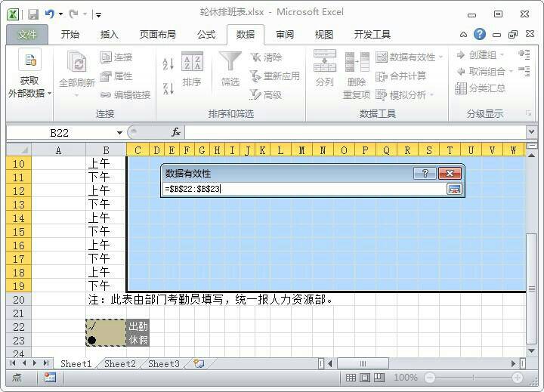Click the fx insert function button
The height and width of the screenshot is (392, 544).
[x=176, y=132]
